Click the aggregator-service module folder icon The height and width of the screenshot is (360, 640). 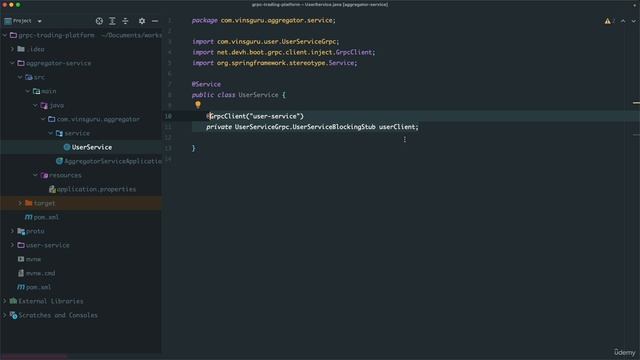tap(21, 63)
